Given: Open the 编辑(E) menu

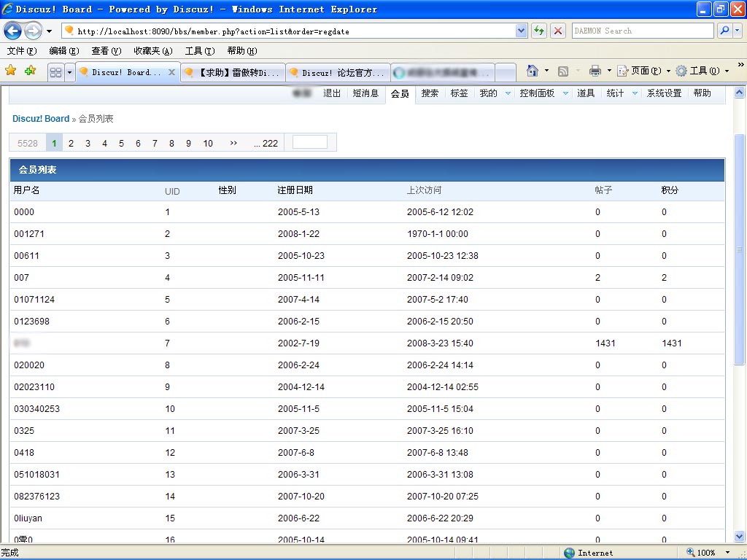Looking at the screenshot, I should click(64, 51).
